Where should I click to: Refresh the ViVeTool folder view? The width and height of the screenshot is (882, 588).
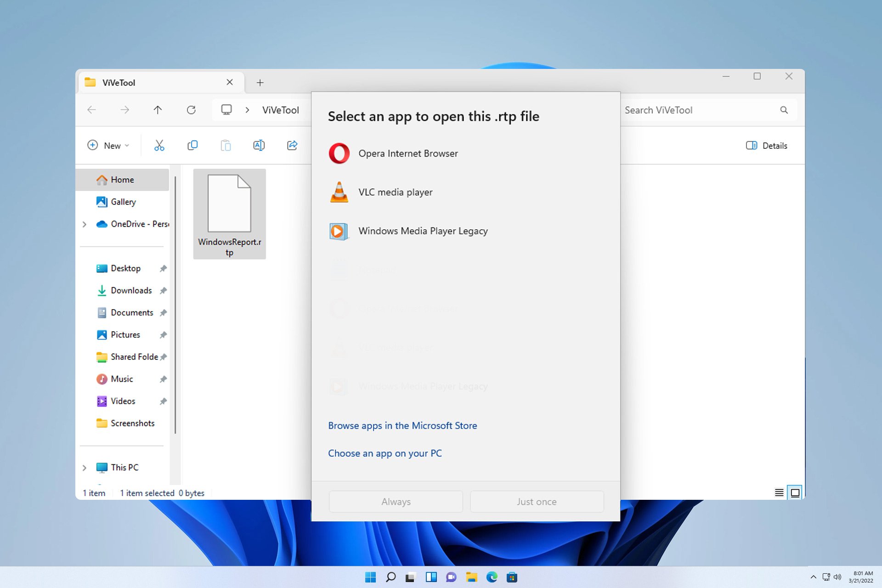point(191,110)
